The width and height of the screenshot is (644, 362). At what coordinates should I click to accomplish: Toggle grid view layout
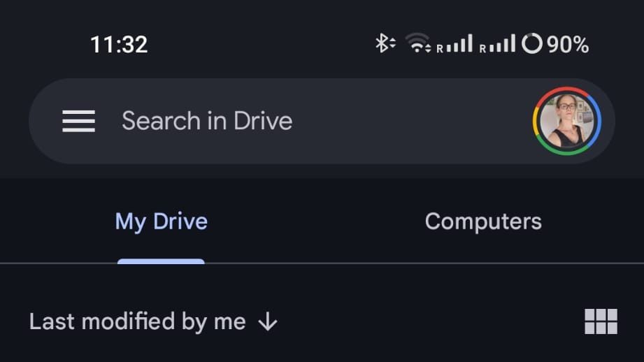pos(601,321)
